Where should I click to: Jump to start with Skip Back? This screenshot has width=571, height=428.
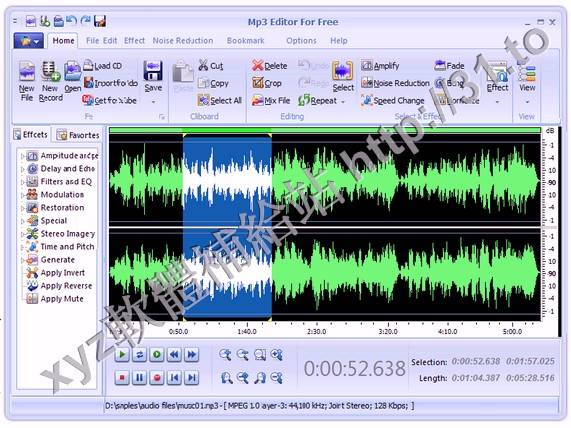point(174,378)
